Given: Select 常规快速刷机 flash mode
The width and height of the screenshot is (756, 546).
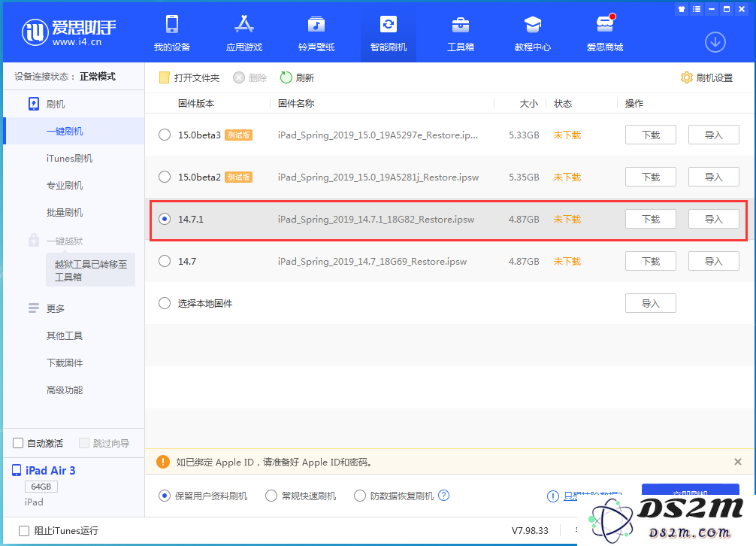Looking at the screenshot, I should tap(271, 496).
